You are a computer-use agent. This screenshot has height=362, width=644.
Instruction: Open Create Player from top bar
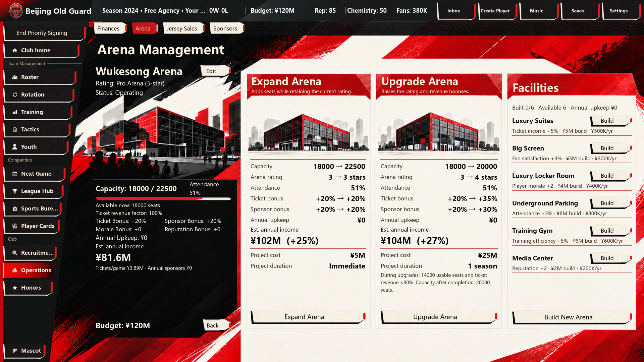point(497,11)
